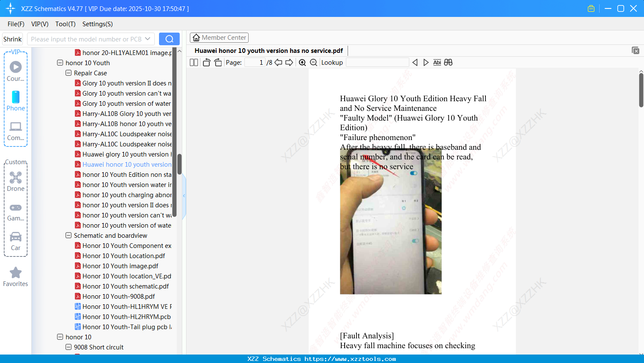Screen dimensions: 644x363
Task: Click the model number search field
Action: (x=86, y=39)
